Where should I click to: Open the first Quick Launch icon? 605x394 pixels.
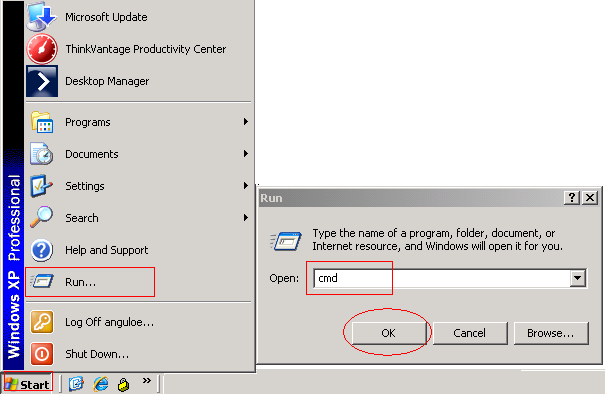[x=76, y=384]
